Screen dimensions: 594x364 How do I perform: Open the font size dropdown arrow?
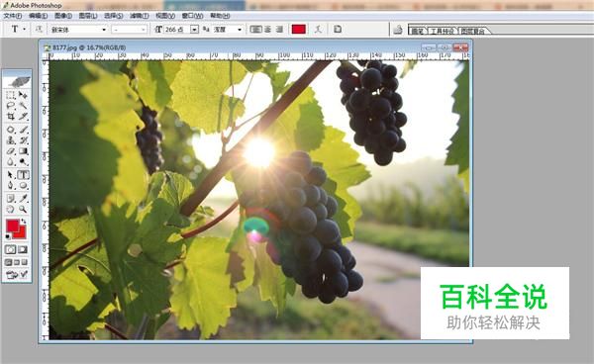click(194, 29)
